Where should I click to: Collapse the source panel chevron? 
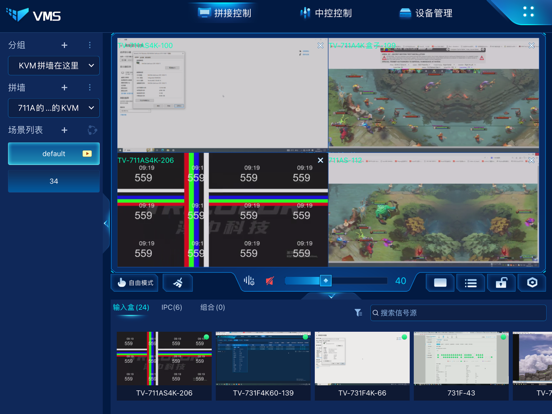tap(331, 296)
